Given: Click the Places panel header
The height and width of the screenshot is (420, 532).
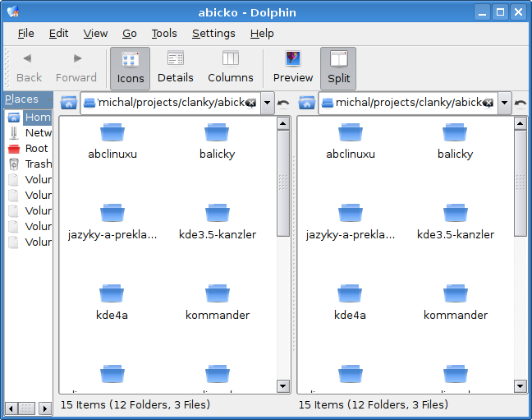Looking at the screenshot, I should (28, 99).
